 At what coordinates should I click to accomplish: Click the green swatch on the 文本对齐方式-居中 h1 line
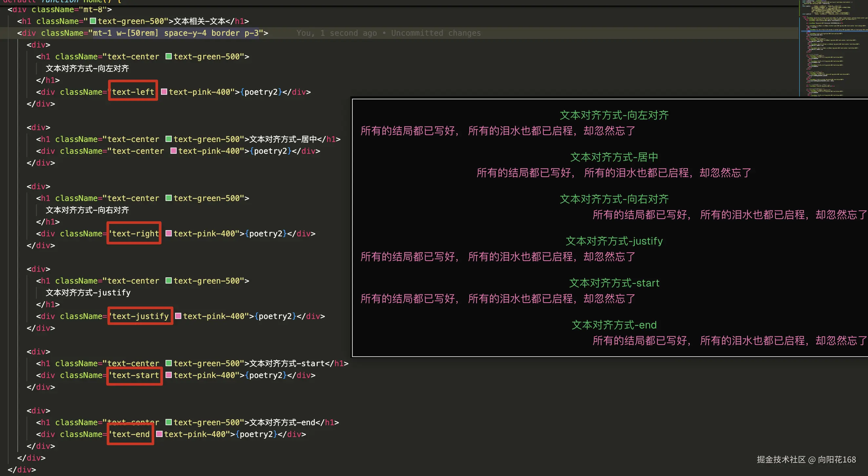(169, 139)
